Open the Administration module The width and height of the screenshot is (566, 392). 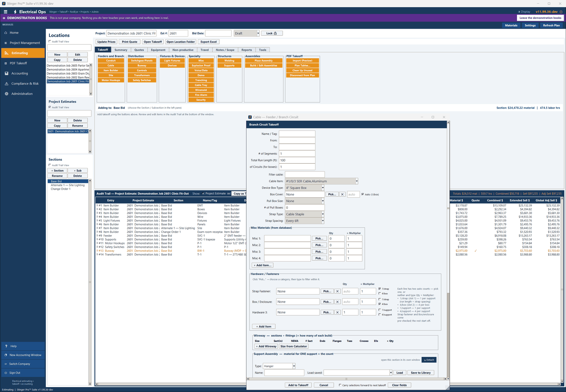point(23,94)
